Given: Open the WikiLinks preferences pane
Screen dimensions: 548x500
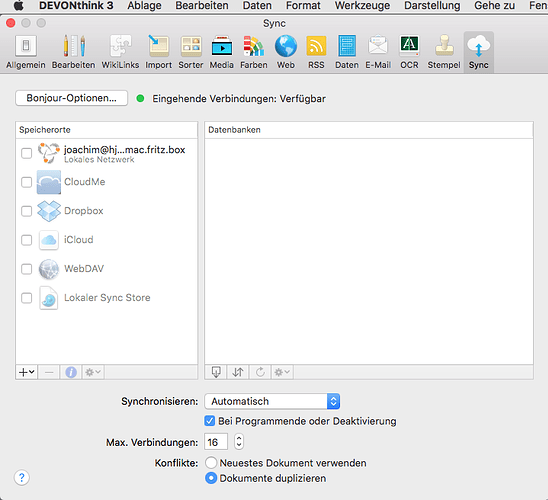Looking at the screenshot, I should pos(120,52).
